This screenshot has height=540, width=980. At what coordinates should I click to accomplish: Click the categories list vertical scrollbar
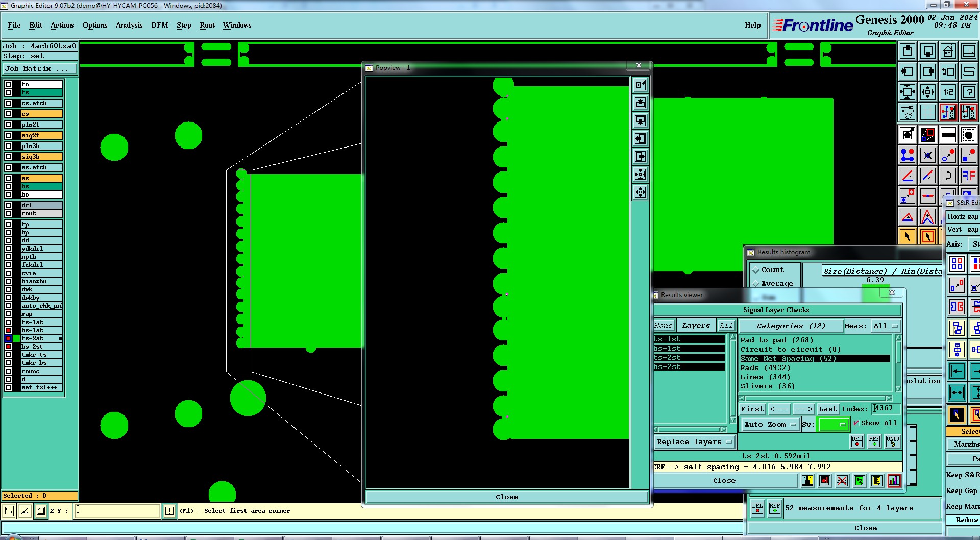pos(898,363)
